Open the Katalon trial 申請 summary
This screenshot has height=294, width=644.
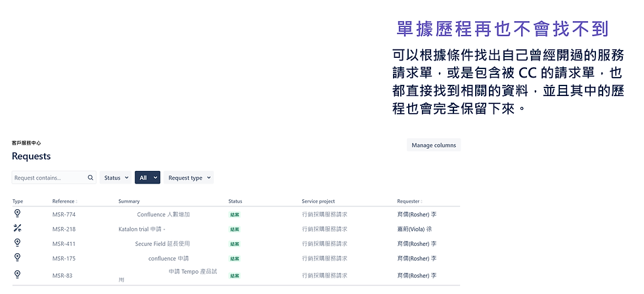tap(142, 229)
